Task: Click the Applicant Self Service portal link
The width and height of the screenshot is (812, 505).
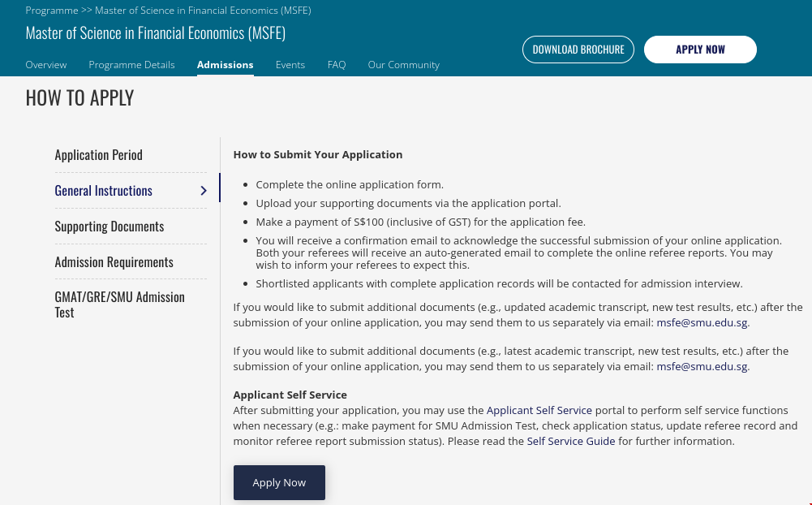Action: 539,411
